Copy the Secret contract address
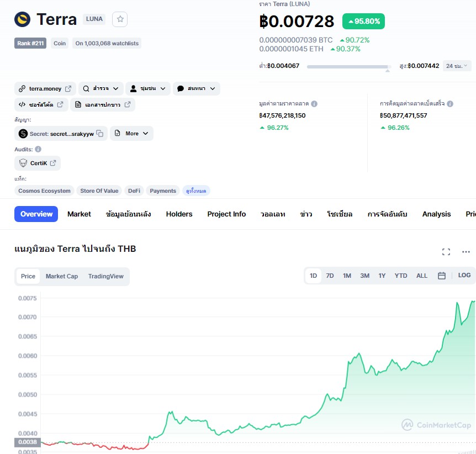The height and width of the screenshot is (454, 476). 100,133
